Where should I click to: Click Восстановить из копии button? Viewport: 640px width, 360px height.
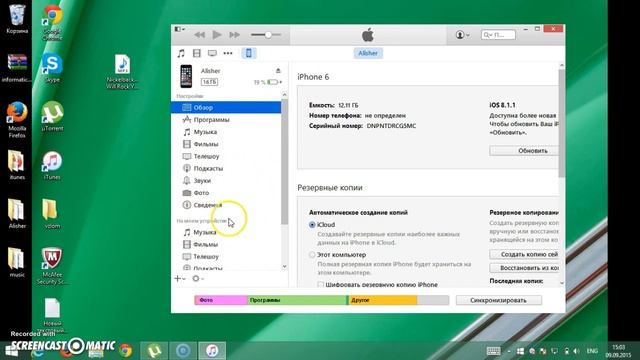point(524,268)
